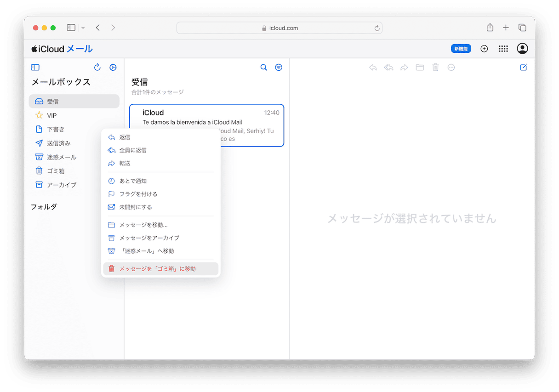Click the 合計1件のメッセージ count text
Viewport: 559px width, 392px height.
[x=158, y=92]
